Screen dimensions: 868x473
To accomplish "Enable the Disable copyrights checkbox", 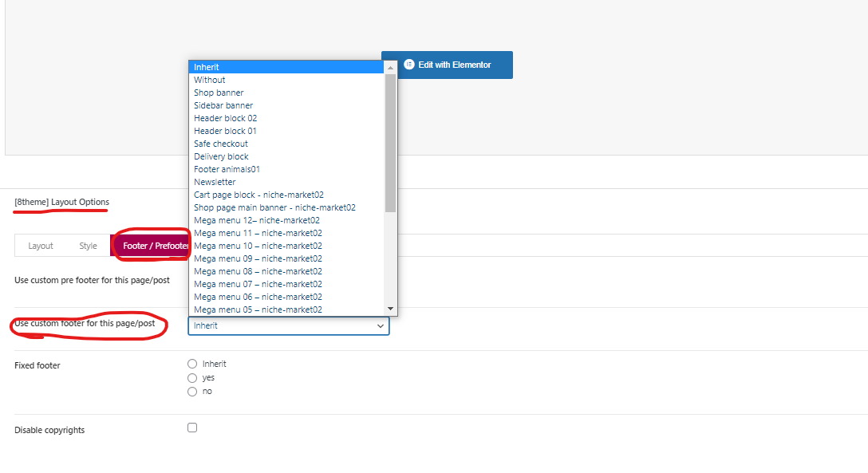I will click(x=192, y=428).
